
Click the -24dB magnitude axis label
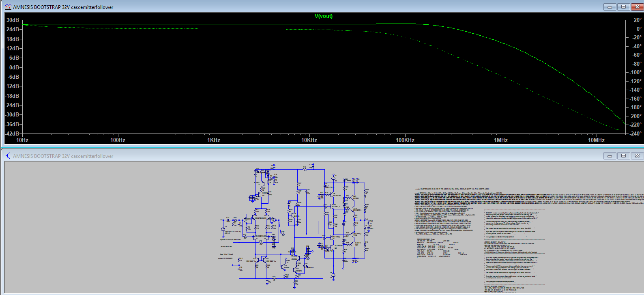(x=12, y=105)
